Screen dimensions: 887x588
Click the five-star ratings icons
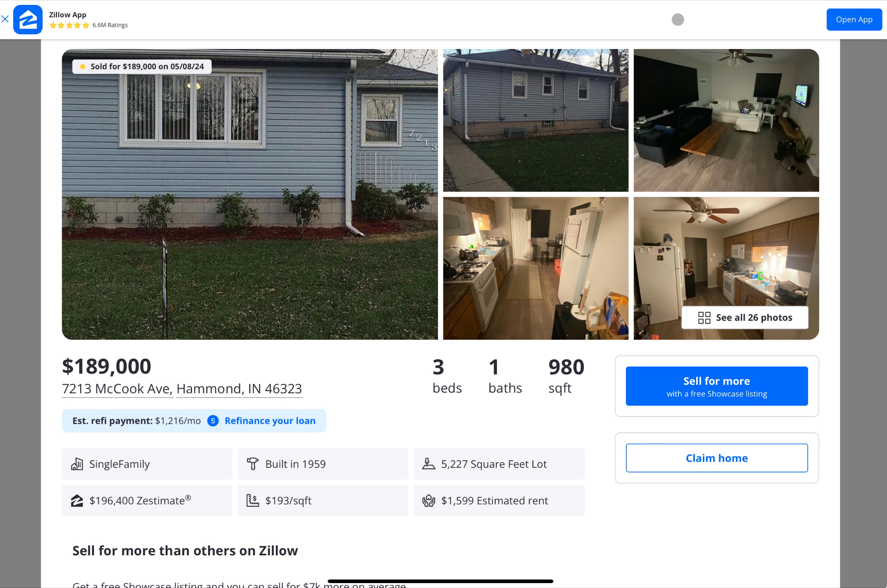pyautogui.click(x=69, y=25)
